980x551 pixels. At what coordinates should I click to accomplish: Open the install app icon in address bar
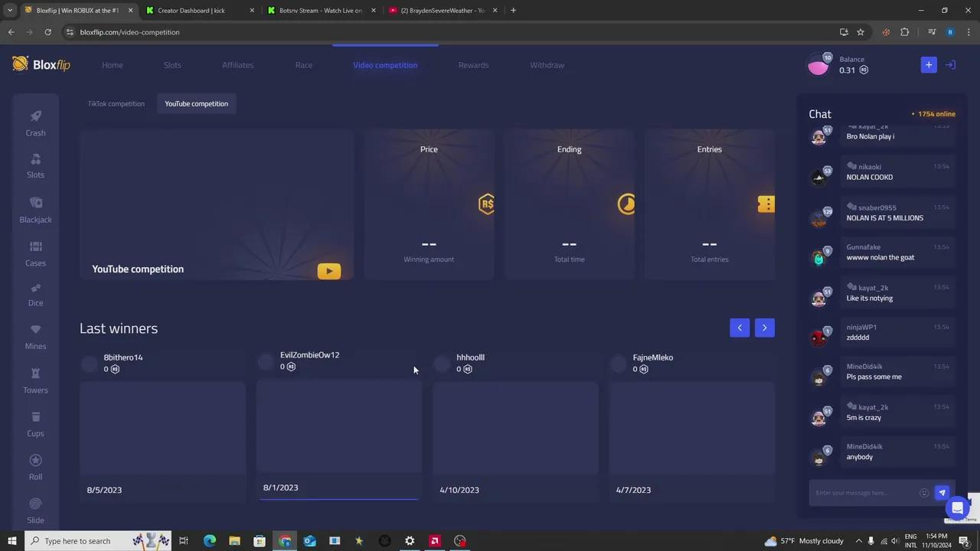[844, 32]
